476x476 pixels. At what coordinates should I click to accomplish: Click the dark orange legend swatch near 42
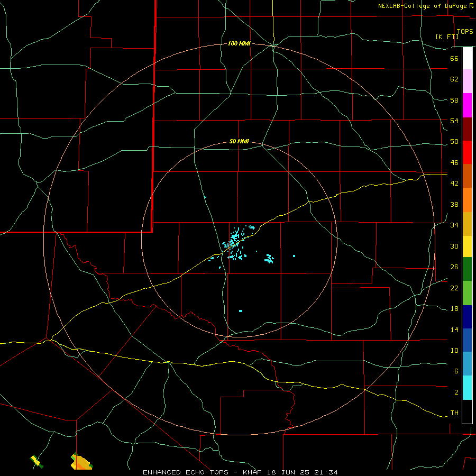(467, 176)
